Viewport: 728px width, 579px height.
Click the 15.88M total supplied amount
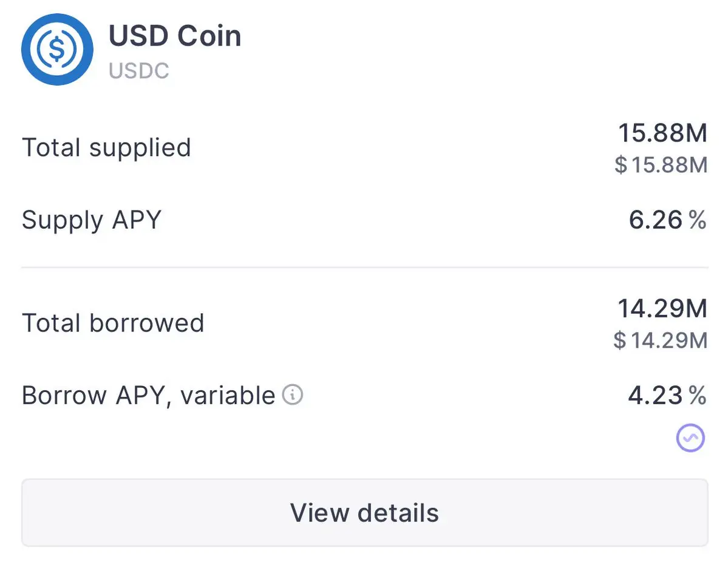click(662, 133)
